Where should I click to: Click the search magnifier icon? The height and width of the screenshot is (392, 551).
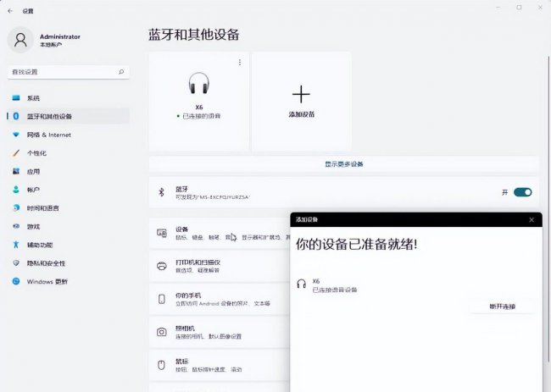[121, 72]
